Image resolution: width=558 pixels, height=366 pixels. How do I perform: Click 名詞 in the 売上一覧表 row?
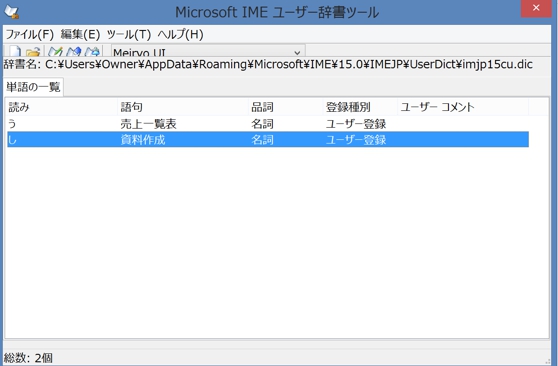(x=262, y=124)
